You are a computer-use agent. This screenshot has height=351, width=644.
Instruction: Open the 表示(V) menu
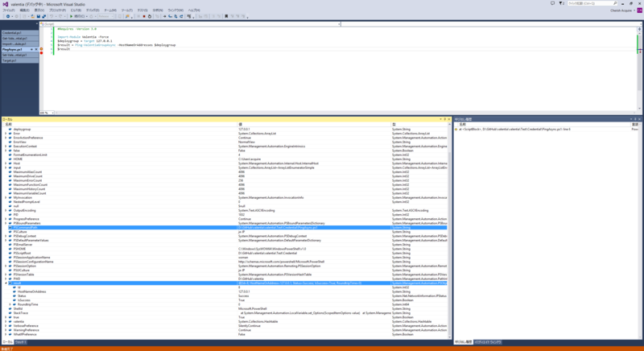(39, 10)
